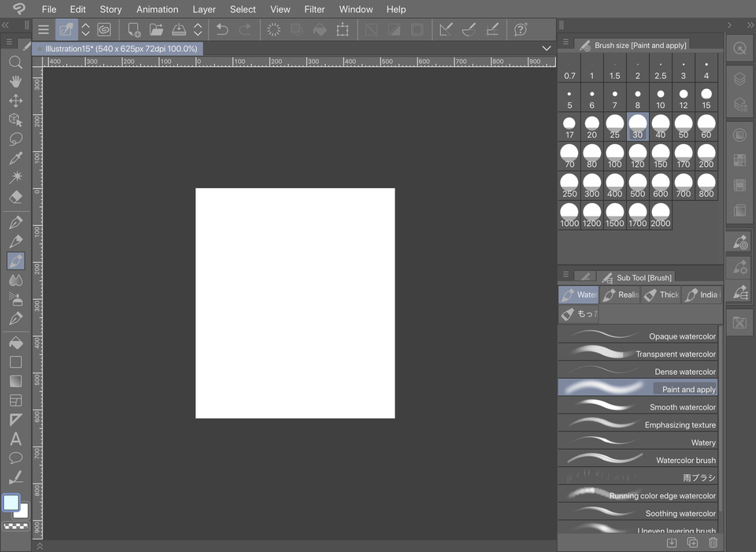The width and height of the screenshot is (756, 552).
Task: Select the Lasso selection tool
Action: click(16, 139)
